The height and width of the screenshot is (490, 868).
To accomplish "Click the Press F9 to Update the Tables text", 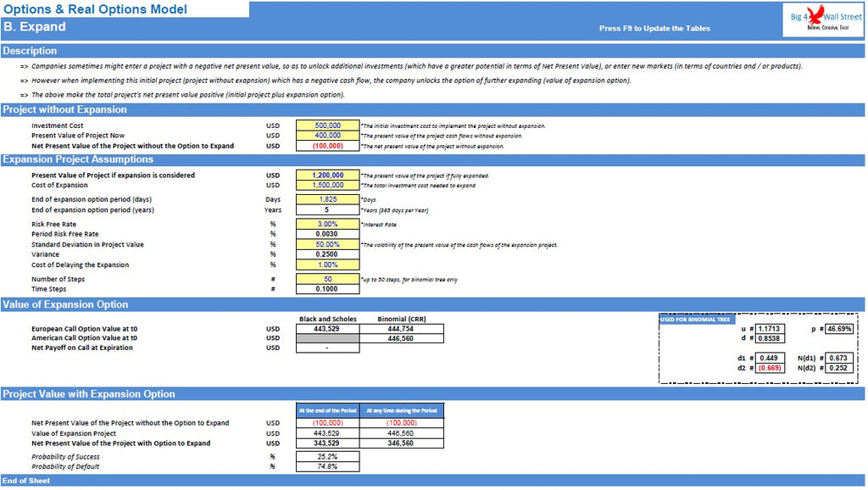I will point(654,28).
